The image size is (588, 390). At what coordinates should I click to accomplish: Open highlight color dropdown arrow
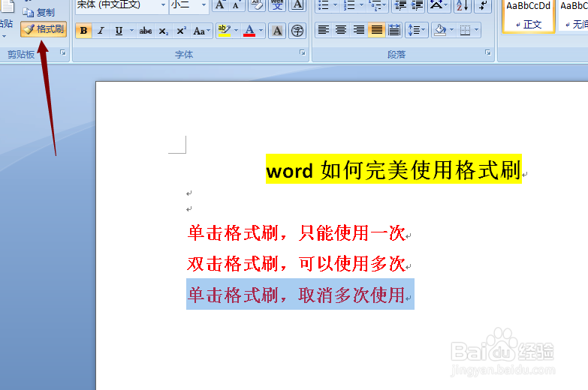pyautogui.click(x=236, y=31)
